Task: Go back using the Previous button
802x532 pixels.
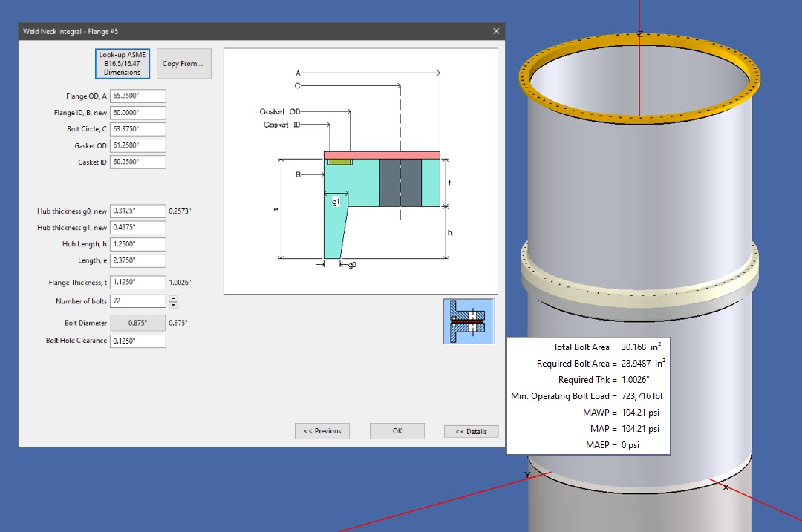Action: [x=322, y=431]
